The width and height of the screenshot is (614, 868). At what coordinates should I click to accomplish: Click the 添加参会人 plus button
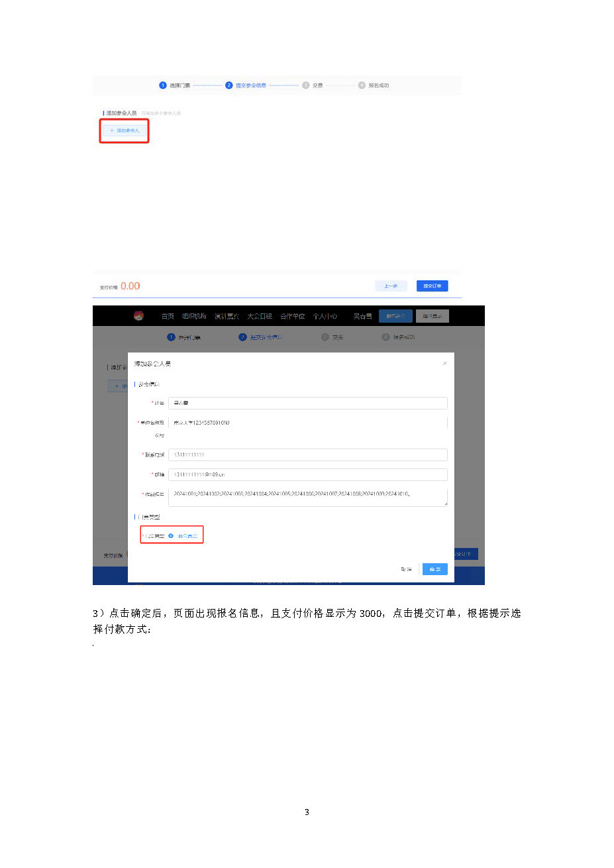pyautogui.click(x=125, y=131)
